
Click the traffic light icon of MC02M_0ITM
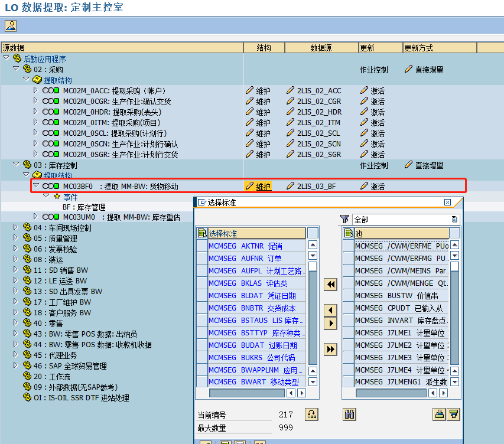(x=51, y=122)
